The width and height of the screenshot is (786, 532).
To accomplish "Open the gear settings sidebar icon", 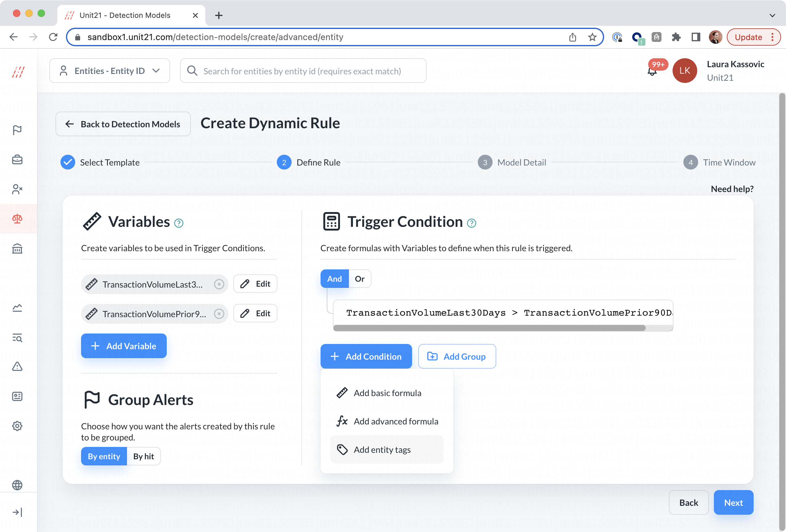I will point(17,426).
